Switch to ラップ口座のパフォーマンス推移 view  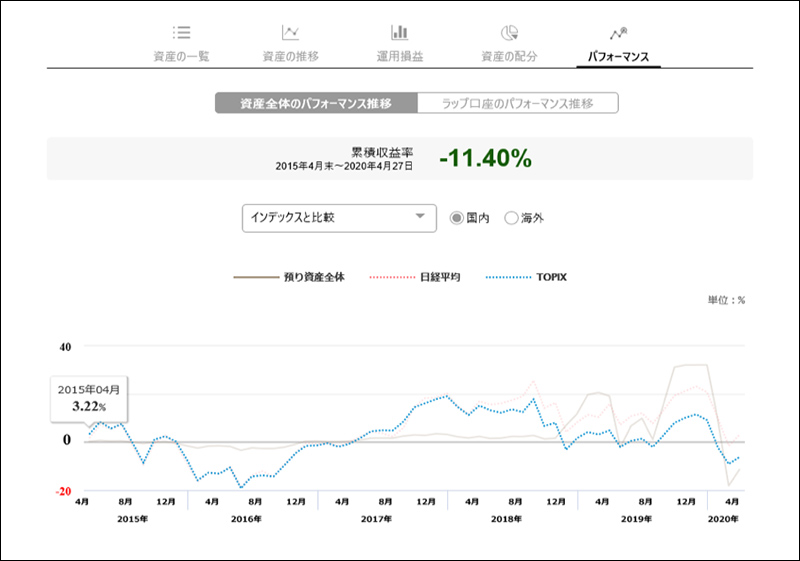tap(517, 104)
